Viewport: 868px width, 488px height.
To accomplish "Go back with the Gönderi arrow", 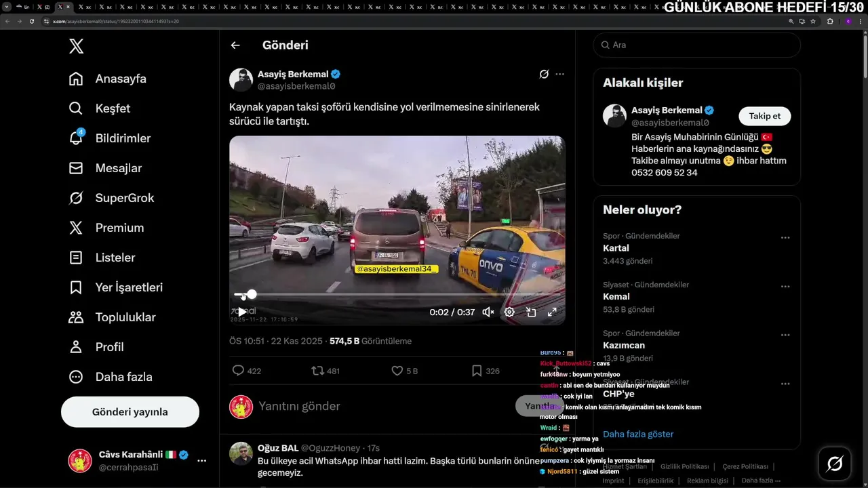I will [x=235, y=45].
